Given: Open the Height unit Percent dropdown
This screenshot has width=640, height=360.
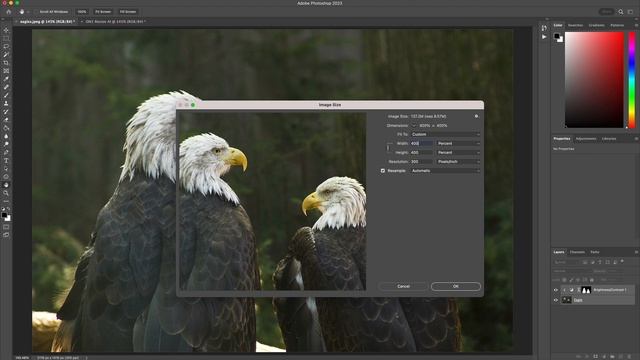Looking at the screenshot, I should tap(458, 152).
